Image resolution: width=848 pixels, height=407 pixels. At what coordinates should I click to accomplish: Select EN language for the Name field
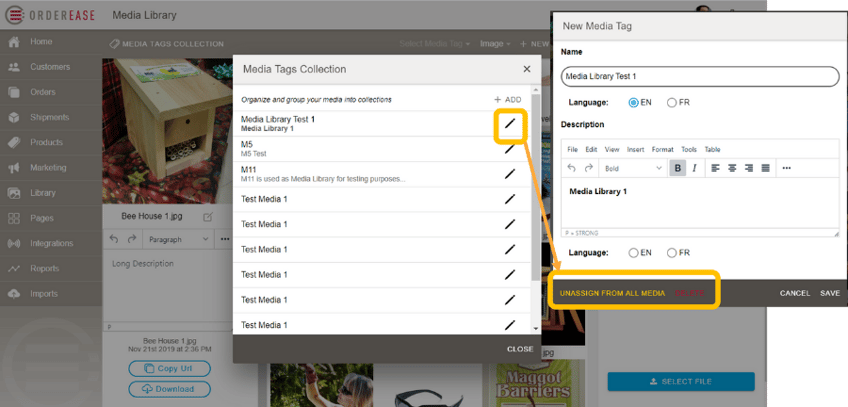(x=634, y=102)
